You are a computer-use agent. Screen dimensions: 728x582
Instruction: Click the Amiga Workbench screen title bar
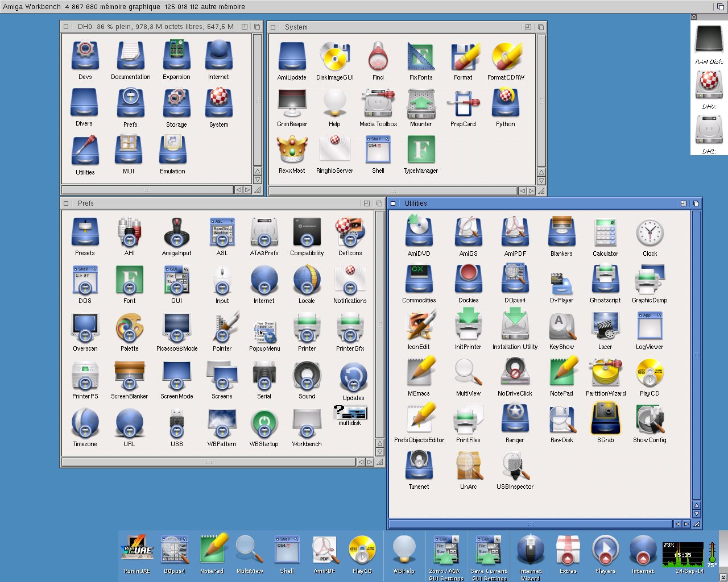[357, 6]
